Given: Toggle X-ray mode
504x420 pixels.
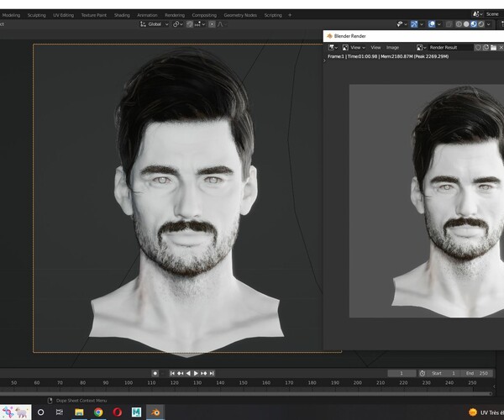Looking at the screenshot, I should pyautogui.click(x=449, y=24).
